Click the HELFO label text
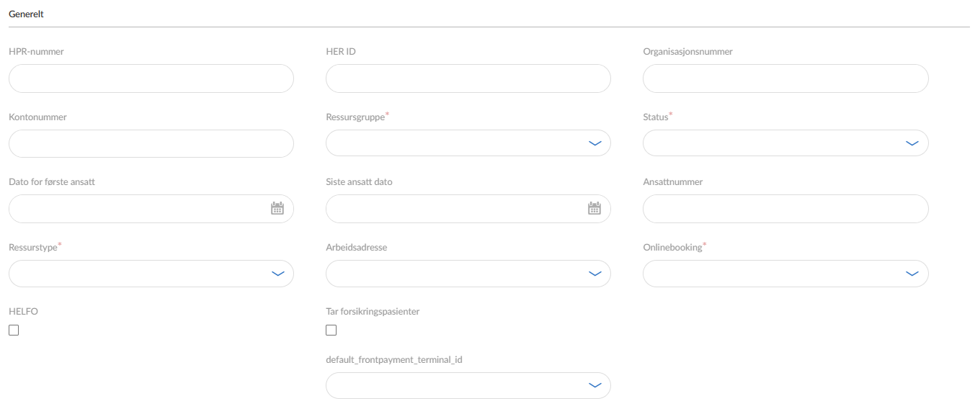Viewport: 980px width, 414px height. click(23, 312)
